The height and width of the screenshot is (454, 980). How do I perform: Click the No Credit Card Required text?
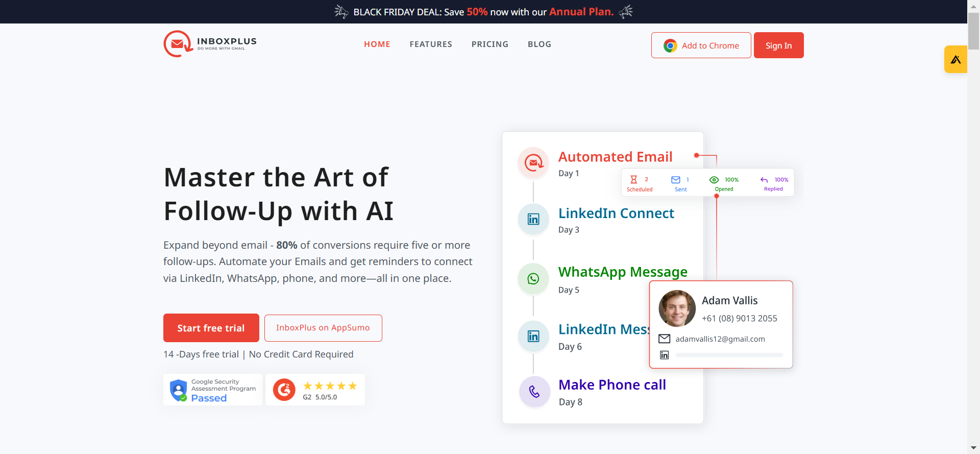pyautogui.click(x=301, y=354)
